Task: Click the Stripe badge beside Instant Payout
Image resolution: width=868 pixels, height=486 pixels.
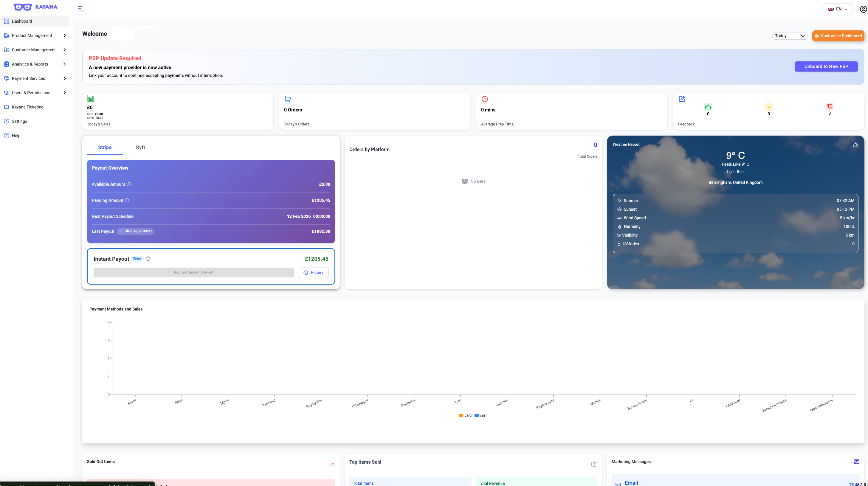Action: [x=137, y=259]
